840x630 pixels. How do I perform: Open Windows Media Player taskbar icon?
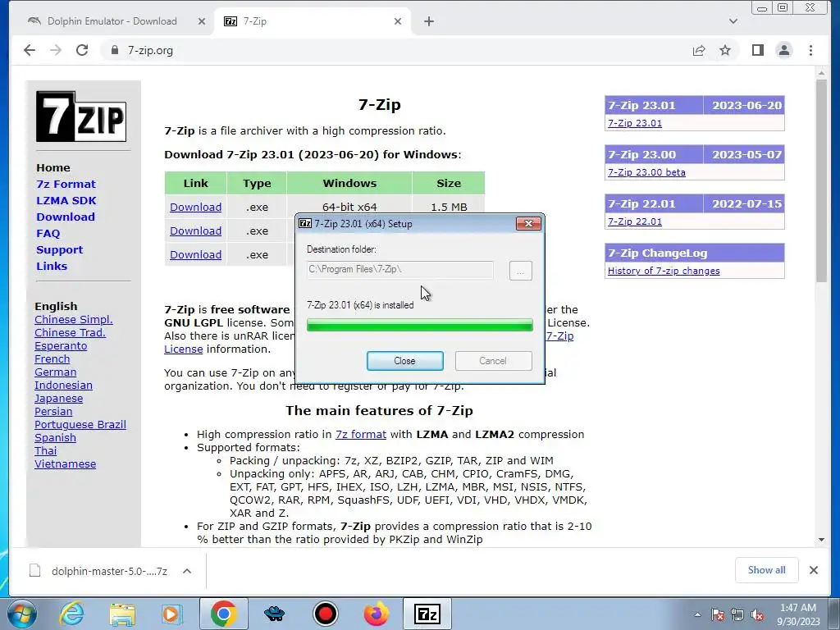coord(172,614)
